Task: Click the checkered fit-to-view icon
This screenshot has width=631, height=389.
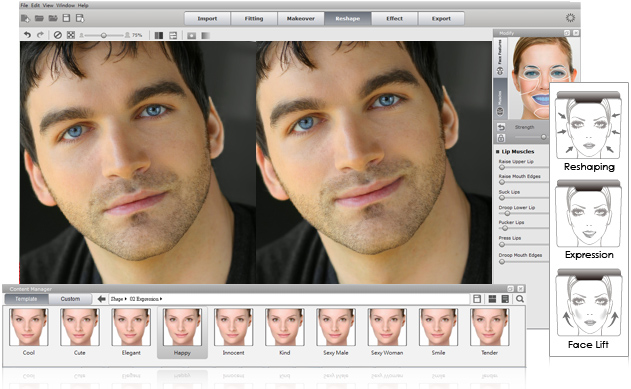Action: point(71,35)
